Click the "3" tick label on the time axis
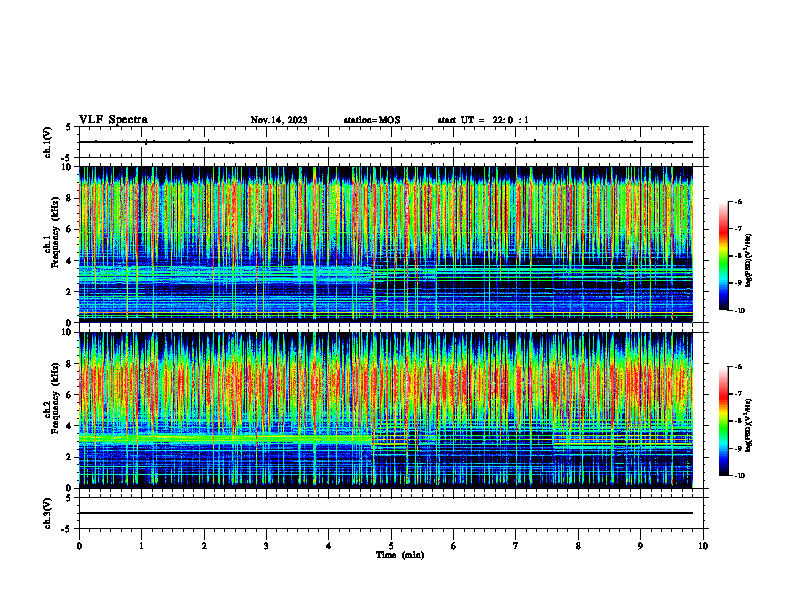Viewport: 792px width, 612px height. (x=266, y=546)
